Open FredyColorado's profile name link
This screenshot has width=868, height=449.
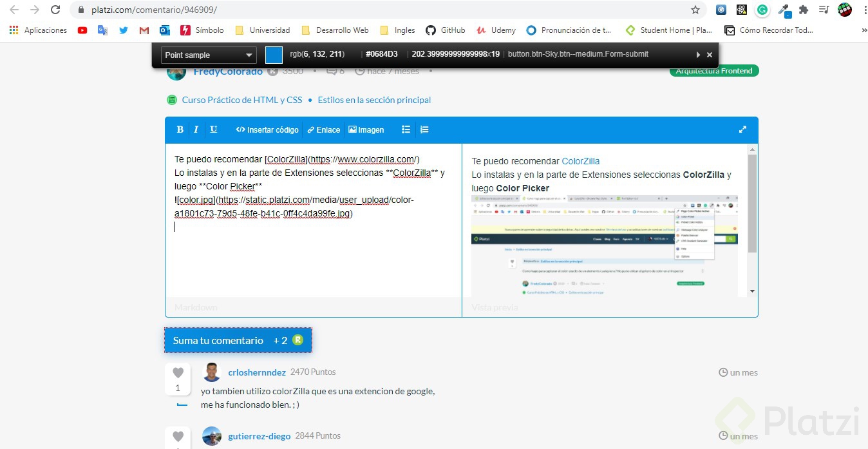tap(228, 72)
